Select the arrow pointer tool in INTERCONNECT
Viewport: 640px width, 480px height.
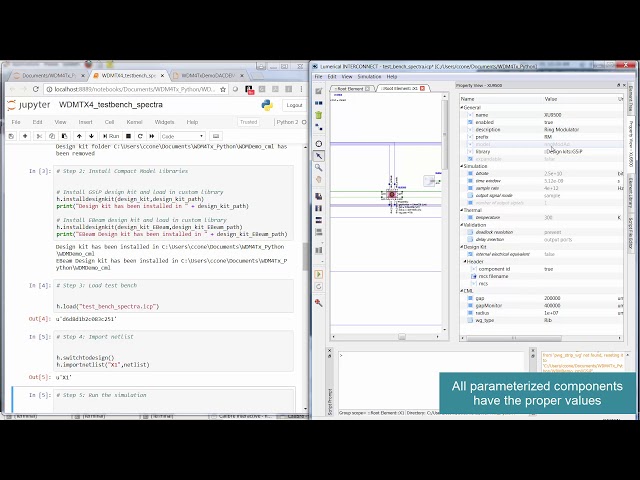pos(319,156)
